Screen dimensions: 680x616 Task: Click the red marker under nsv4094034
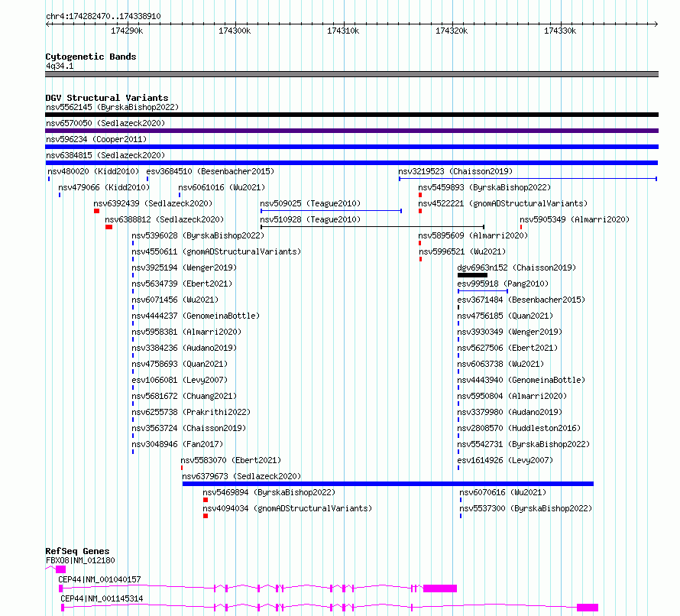[x=206, y=516]
